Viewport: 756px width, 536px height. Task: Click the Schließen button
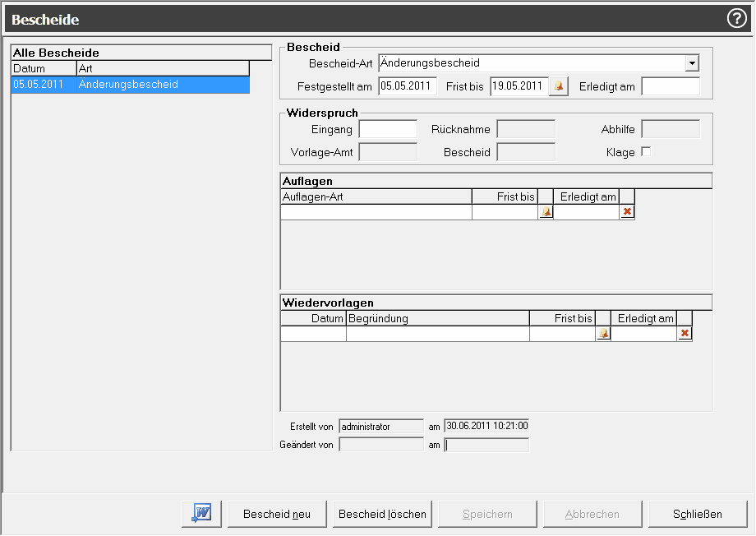[698, 514]
